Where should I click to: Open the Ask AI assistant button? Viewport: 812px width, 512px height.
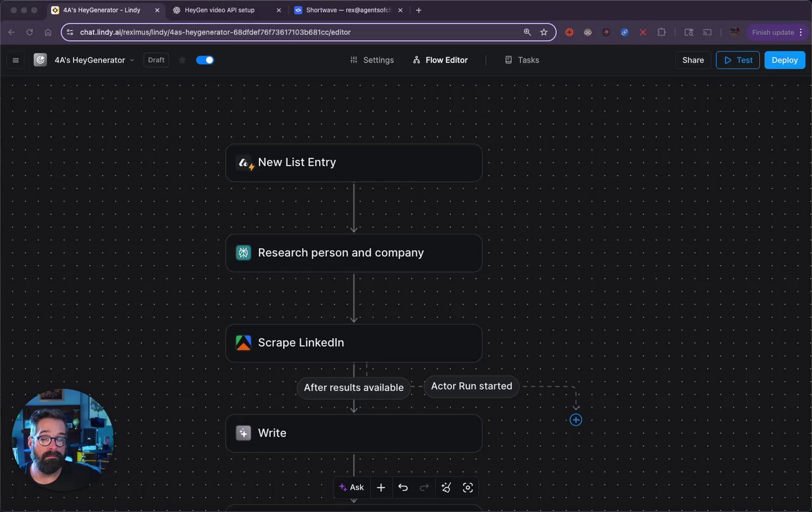(x=351, y=487)
